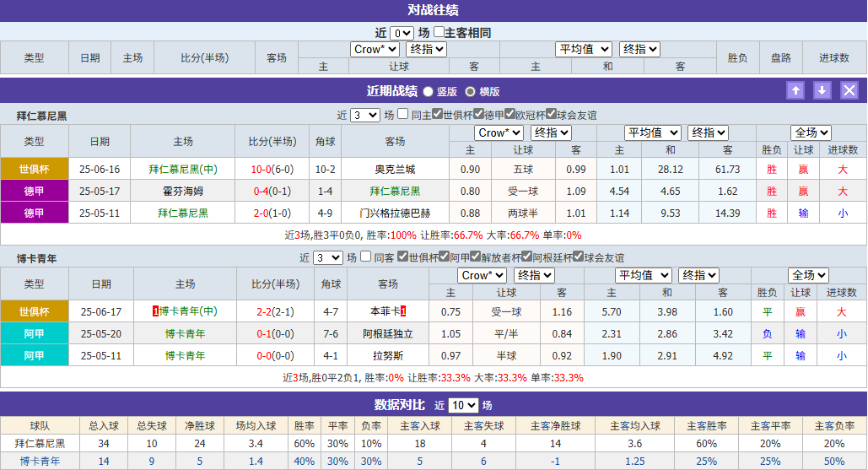Close the 近期战绩 panel with X icon
868x470 pixels.
pos(849,91)
